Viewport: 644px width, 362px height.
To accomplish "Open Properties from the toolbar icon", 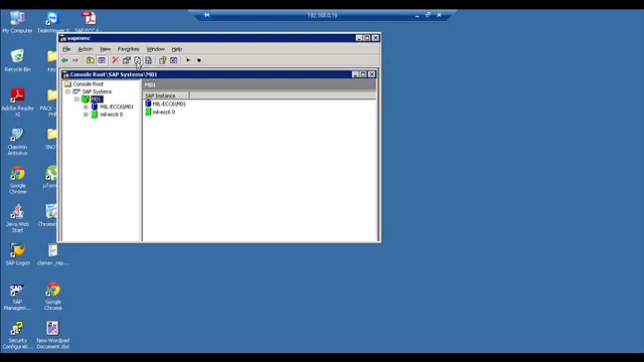I will click(126, 60).
